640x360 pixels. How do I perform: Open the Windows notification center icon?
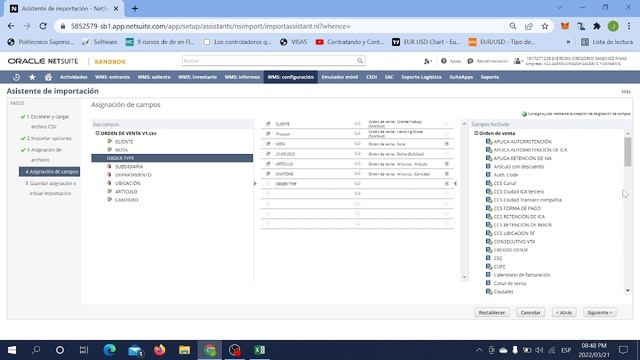pos(623,350)
